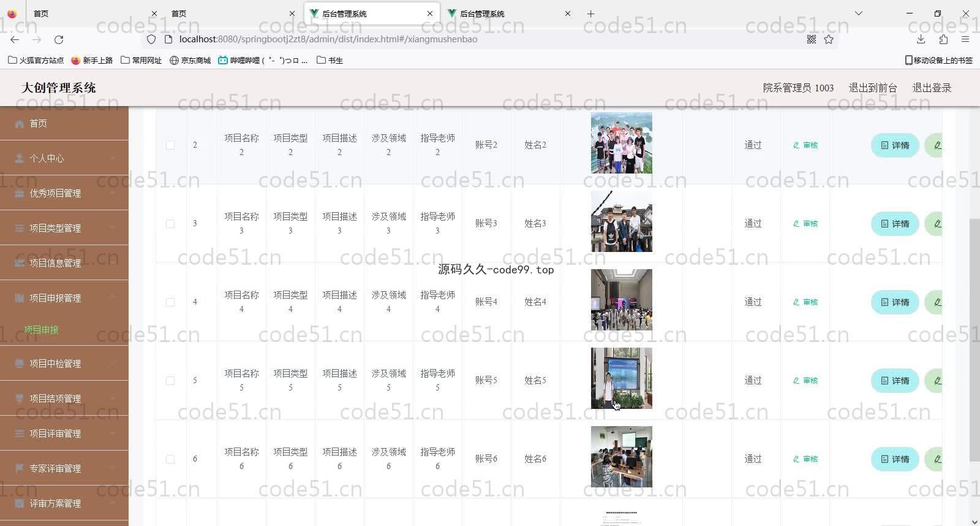Expand the 项目信息管理 sidebar menu

point(64,263)
